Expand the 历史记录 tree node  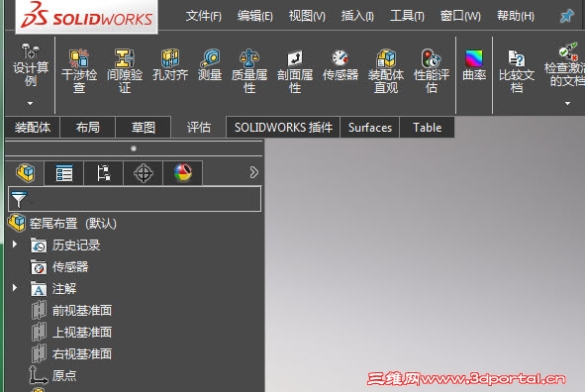(x=15, y=245)
